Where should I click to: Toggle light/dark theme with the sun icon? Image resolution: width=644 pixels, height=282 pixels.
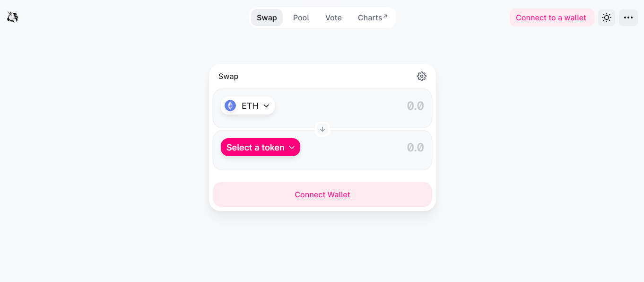click(607, 18)
